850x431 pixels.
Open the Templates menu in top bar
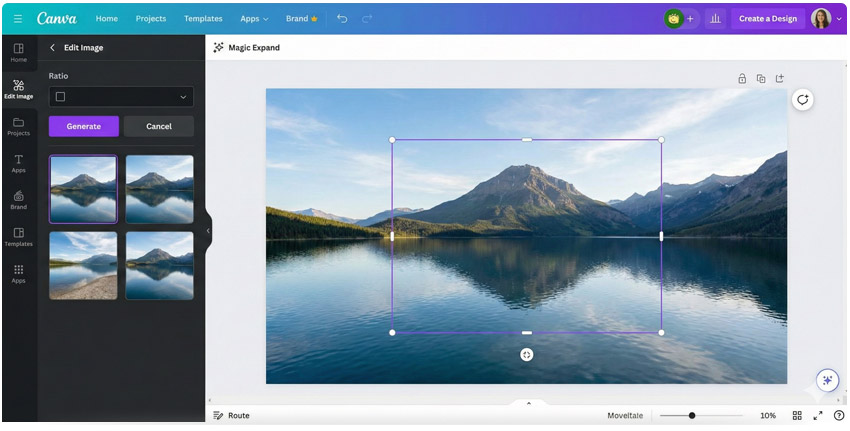coord(203,18)
